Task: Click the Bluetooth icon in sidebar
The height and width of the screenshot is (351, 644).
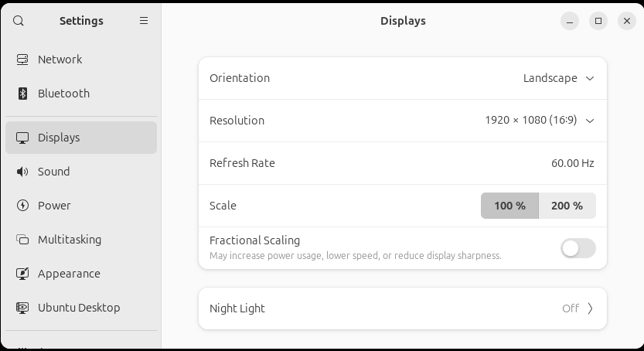Action: (22, 94)
